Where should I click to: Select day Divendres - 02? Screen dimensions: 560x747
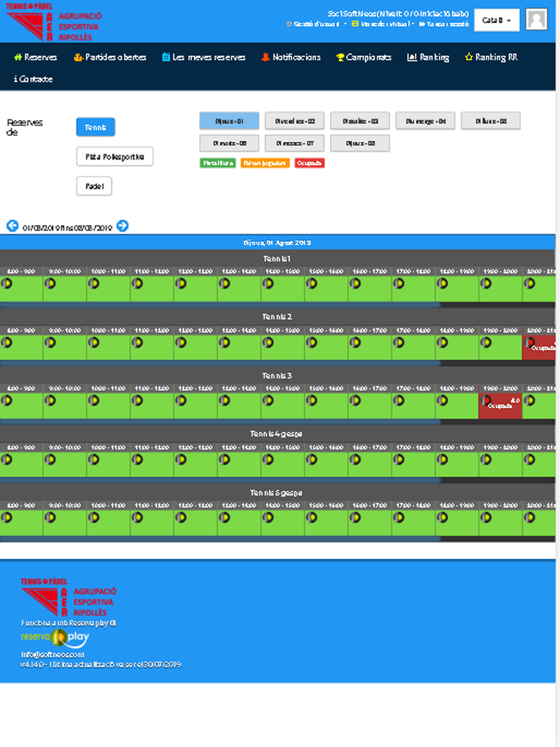pyautogui.click(x=294, y=121)
